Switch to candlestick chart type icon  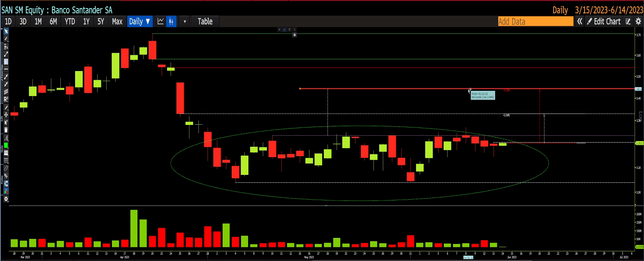[x=171, y=21]
